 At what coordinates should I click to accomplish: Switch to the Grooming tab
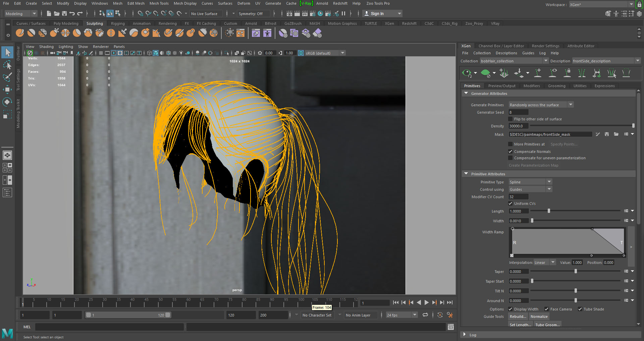click(x=556, y=86)
